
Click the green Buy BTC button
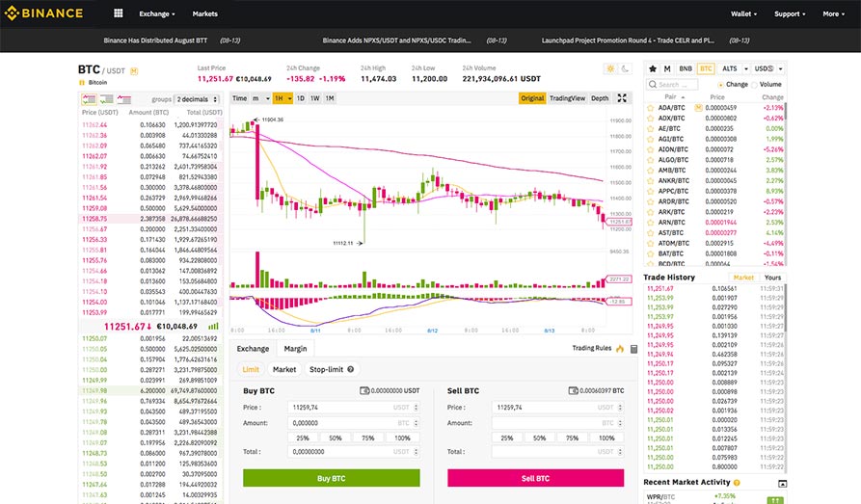tap(331, 478)
